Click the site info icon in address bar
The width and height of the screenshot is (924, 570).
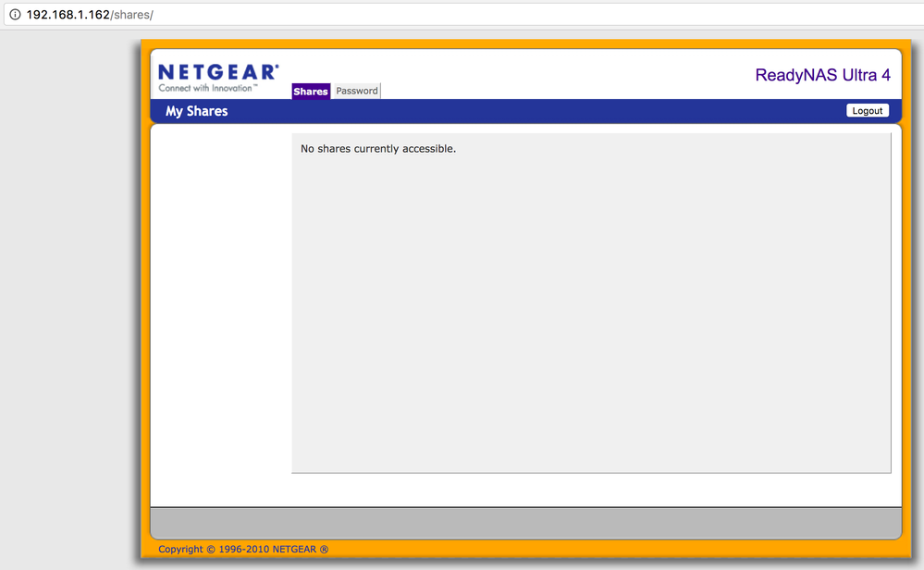(x=16, y=14)
